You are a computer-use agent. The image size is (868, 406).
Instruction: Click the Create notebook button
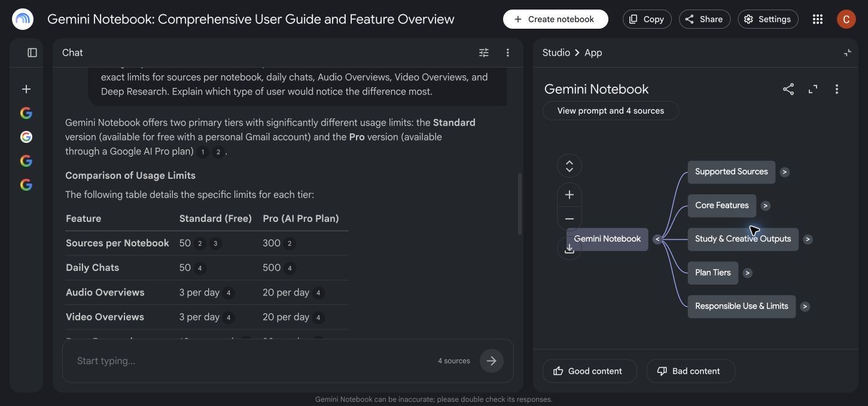(x=555, y=19)
